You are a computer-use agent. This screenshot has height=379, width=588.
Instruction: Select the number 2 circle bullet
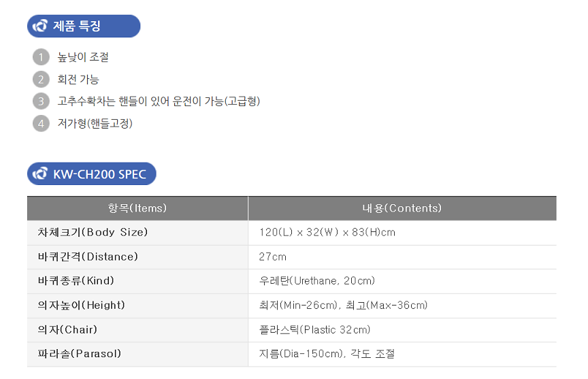click(x=41, y=80)
